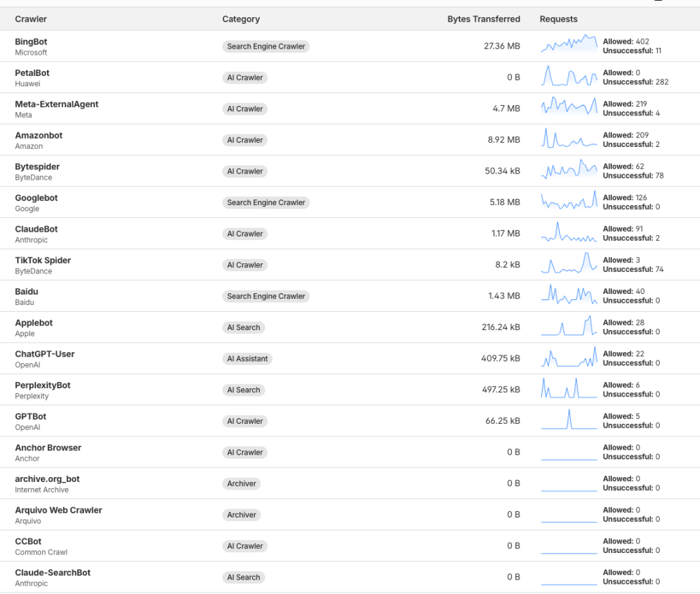This screenshot has width=700, height=594.
Task: Open the Claude-SearchBot crawler entry
Action: (x=53, y=573)
